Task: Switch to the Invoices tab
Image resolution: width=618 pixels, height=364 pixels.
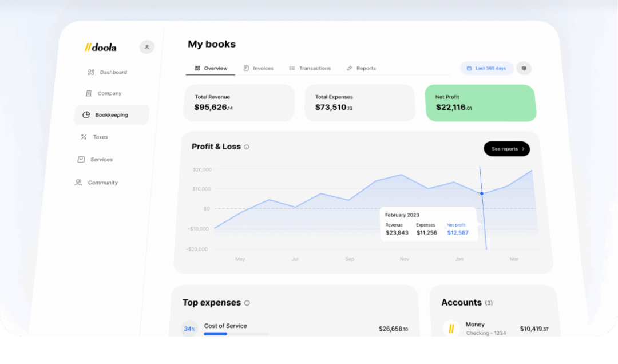Action: [x=259, y=68]
